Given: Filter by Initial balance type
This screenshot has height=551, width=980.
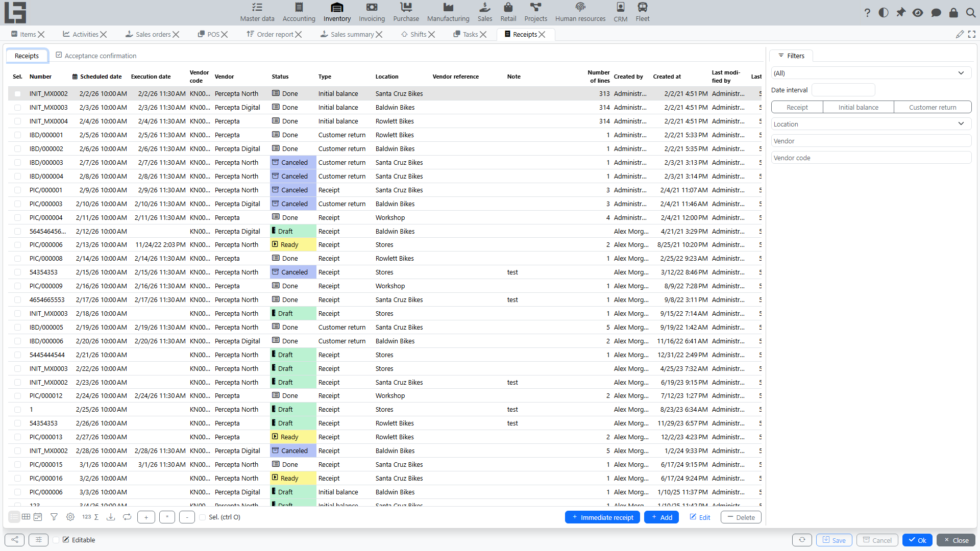Looking at the screenshot, I should coord(859,107).
